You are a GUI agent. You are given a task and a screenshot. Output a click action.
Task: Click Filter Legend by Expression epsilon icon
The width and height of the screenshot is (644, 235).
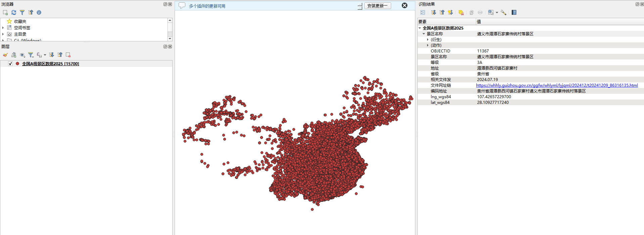[x=39, y=55]
